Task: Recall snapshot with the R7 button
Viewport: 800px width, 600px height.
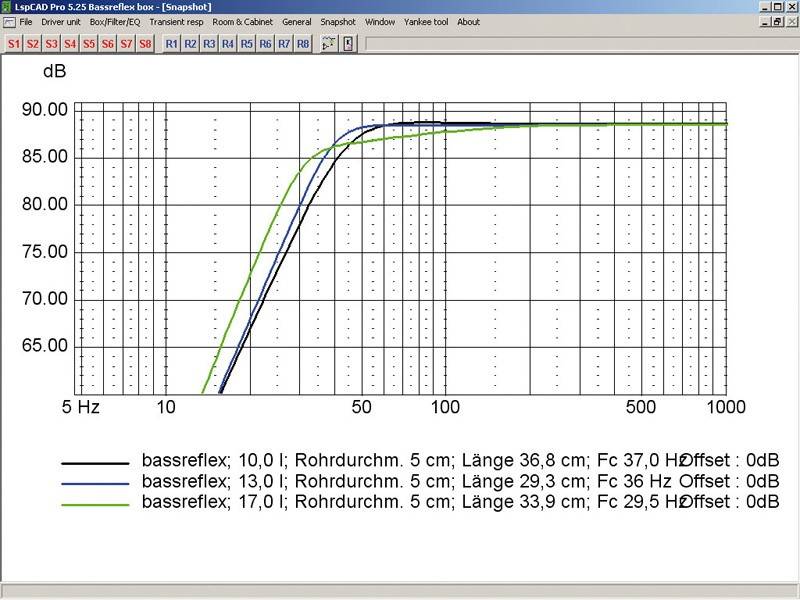Action: (x=284, y=44)
